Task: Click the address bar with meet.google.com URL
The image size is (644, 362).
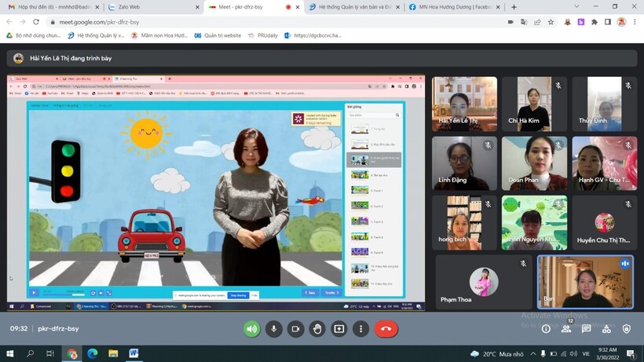Action: [x=236, y=22]
